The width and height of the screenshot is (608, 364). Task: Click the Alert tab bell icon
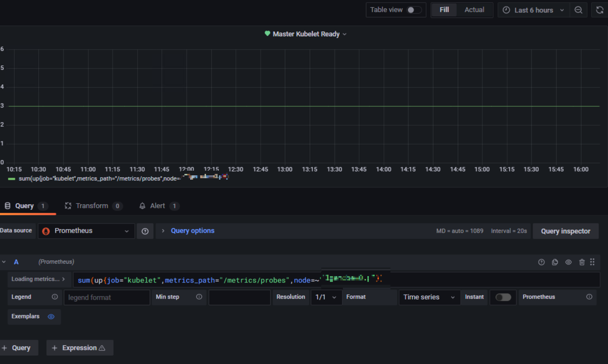click(142, 206)
